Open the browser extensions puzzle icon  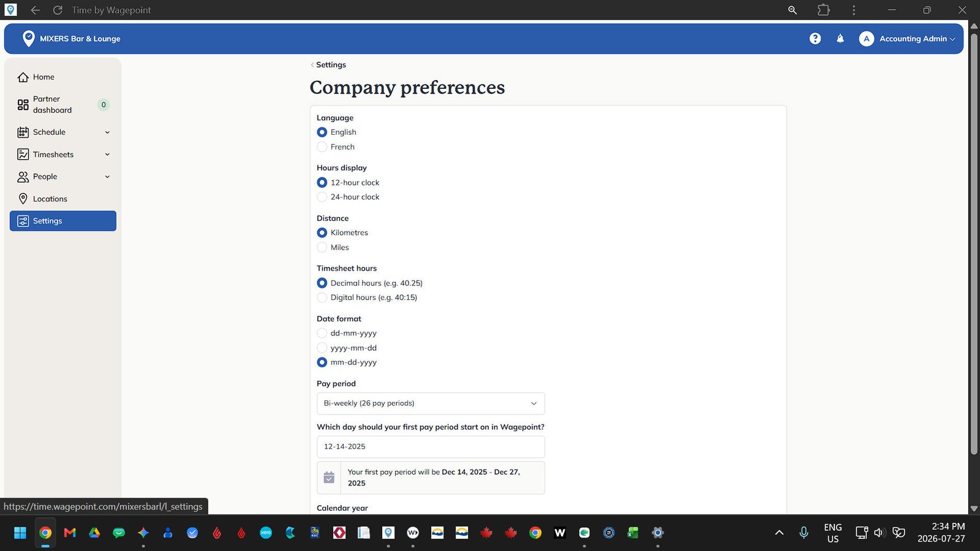[x=824, y=10]
